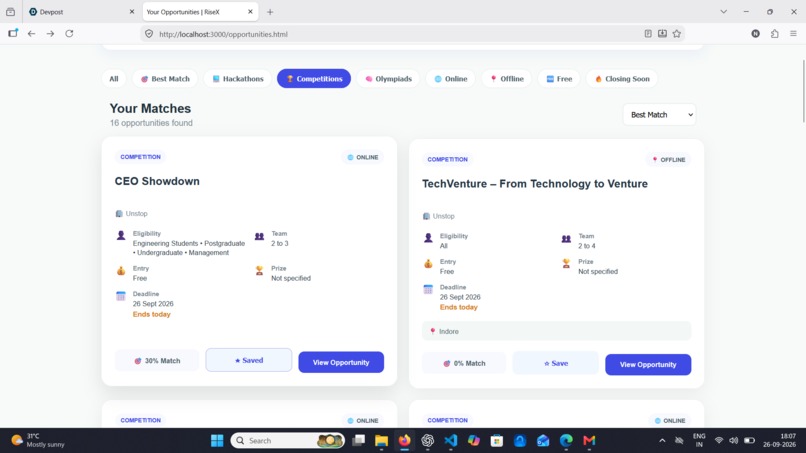Toggle reader view icon
This screenshot has width=806, height=453.
coord(648,33)
